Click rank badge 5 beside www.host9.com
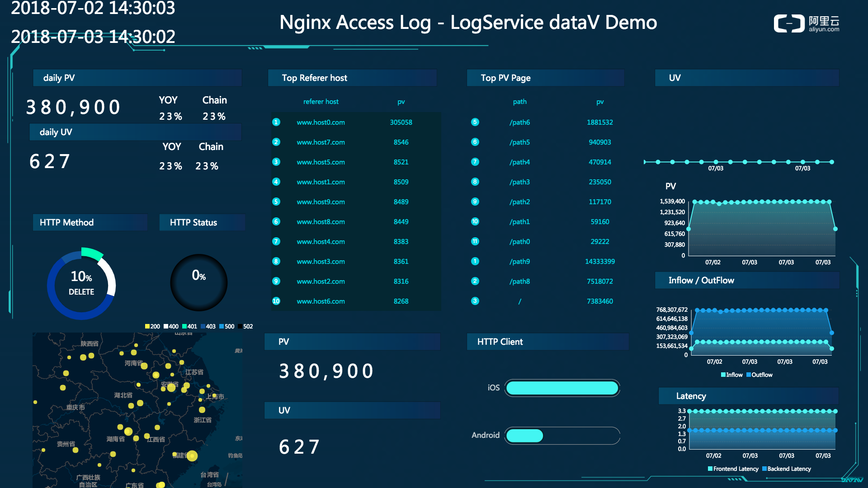The image size is (868, 488). point(276,202)
